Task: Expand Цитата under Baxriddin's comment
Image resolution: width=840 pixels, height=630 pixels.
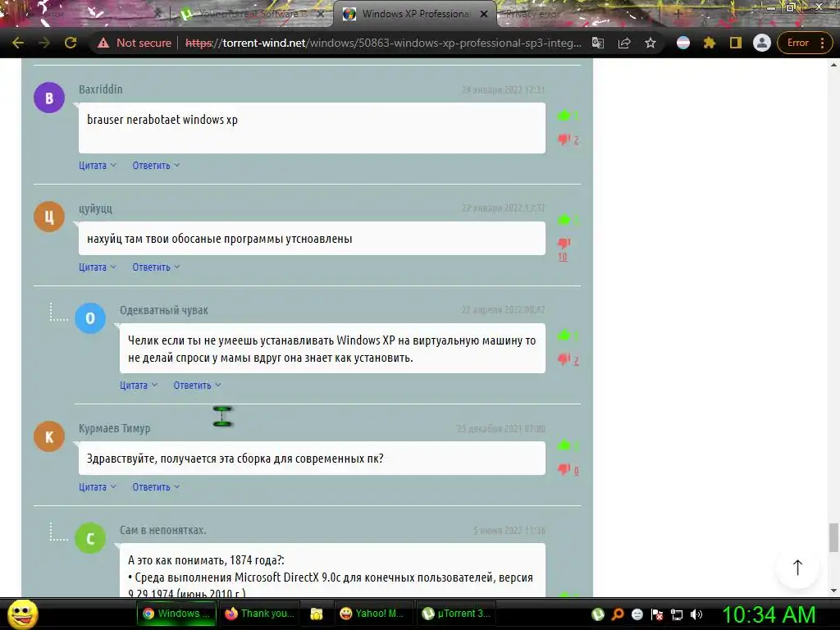Action: point(98,166)
